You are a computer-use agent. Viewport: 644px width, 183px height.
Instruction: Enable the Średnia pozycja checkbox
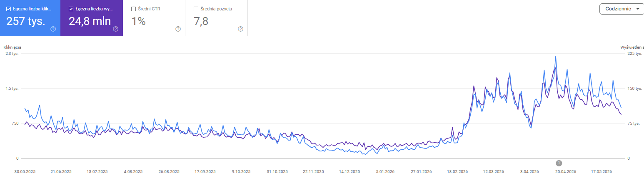(196, 9)
